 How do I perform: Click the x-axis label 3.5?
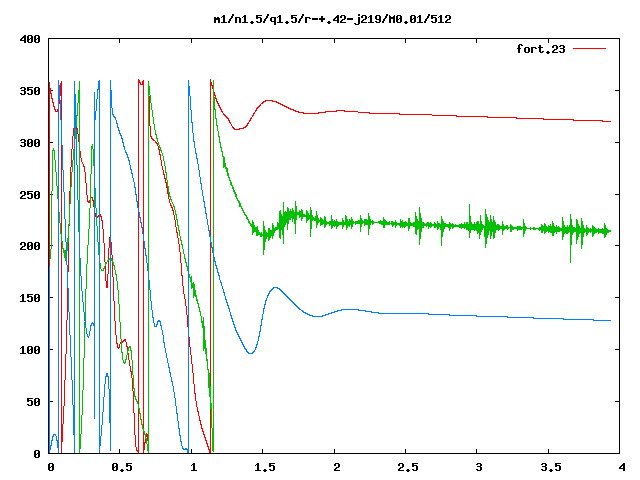pos(550,467)
